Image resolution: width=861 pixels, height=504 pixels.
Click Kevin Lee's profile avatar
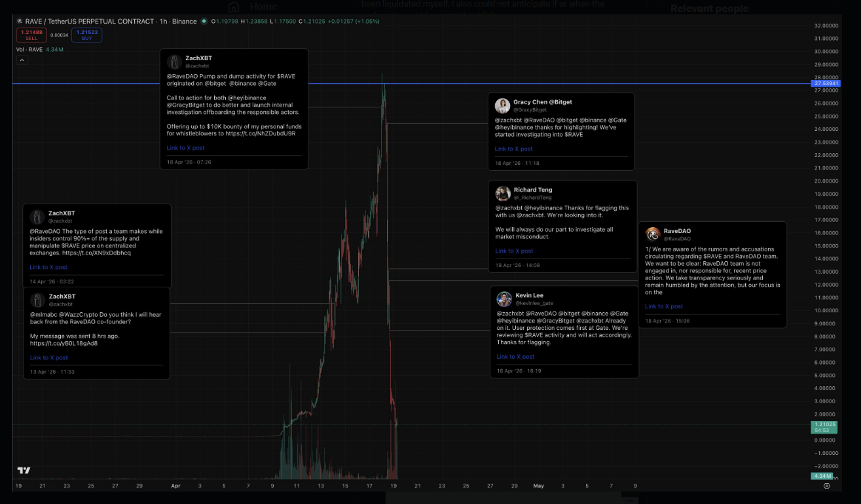(504, 299)
